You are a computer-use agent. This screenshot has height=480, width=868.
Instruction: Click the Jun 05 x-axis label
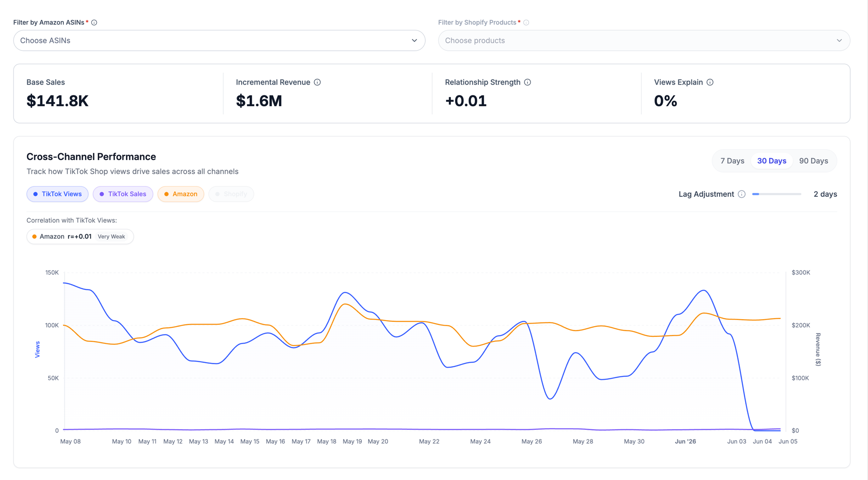pyautogui.click(x=788, y=441)
